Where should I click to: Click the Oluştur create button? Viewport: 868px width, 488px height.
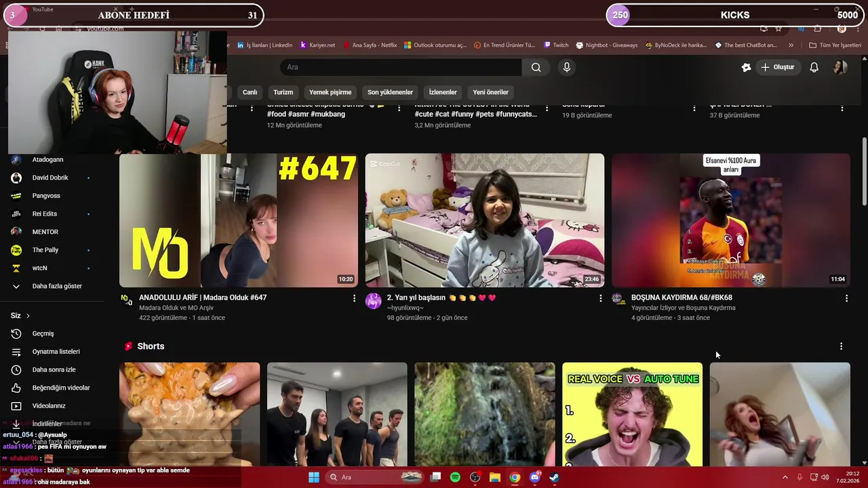(778, 67)
